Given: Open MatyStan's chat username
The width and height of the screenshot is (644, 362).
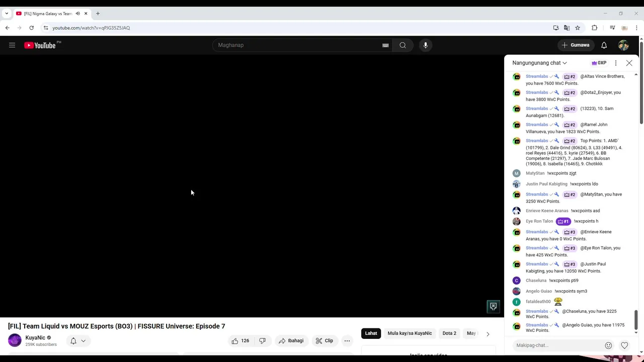Looking at the screenshot, I should [535, 173].
